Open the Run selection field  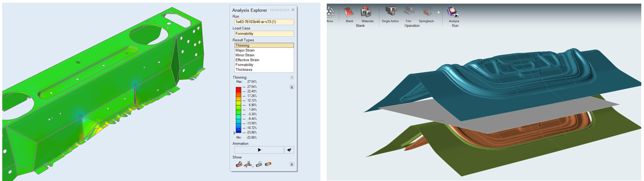point(264,22)
